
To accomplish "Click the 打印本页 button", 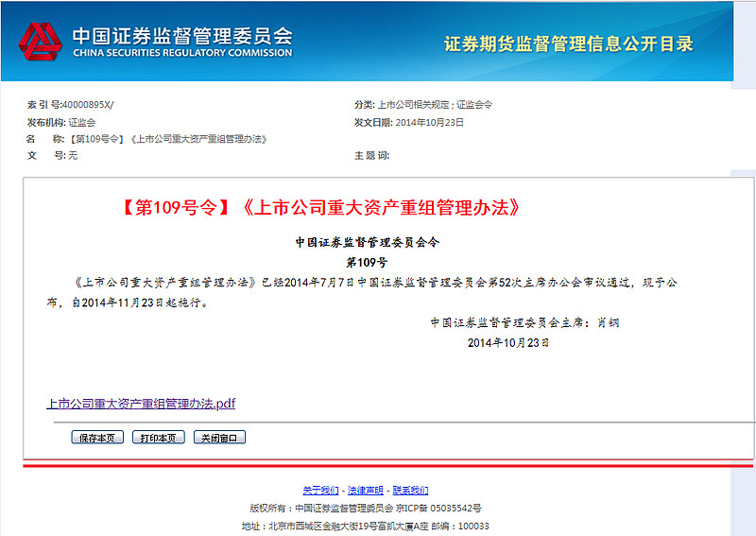I will [x=159, y=438].
